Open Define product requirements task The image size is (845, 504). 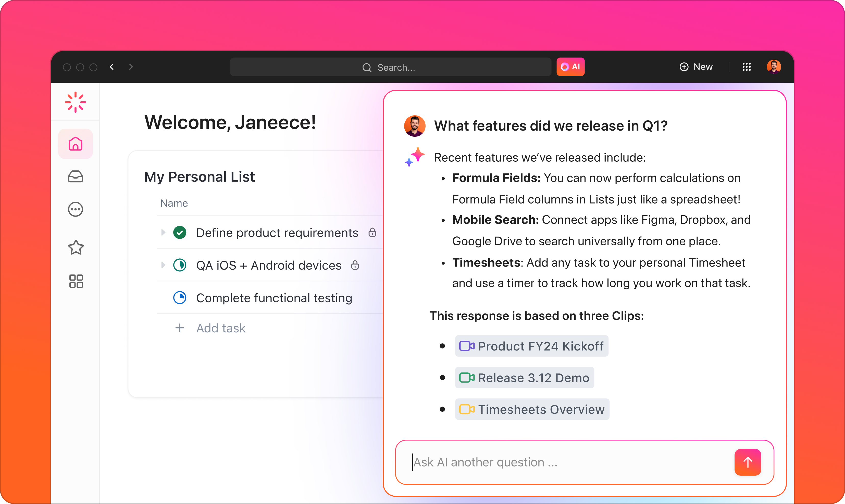tap(277, 233)
